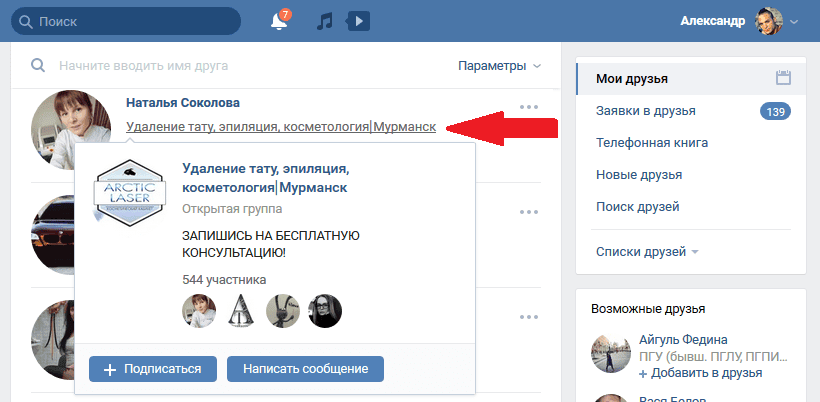Image resolution: width=820 pixels, height=402 pixels.
Task: Open first member avatar in the popup
Action: [199, 311]
